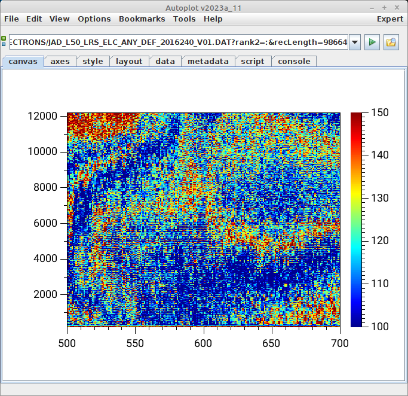Open the Tools menu
408x396 pixels.
click(x=184, y=19)
